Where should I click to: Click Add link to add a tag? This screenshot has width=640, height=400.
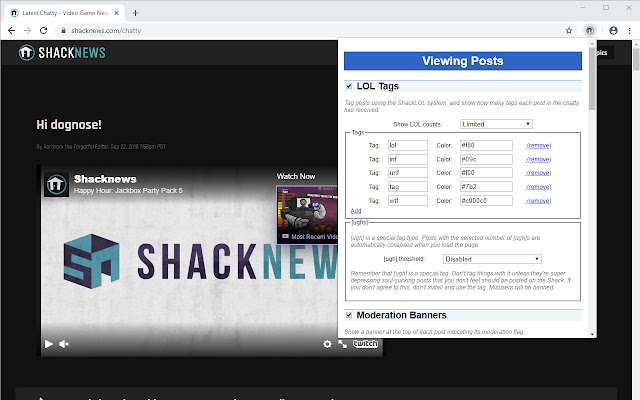pos(356,211)
